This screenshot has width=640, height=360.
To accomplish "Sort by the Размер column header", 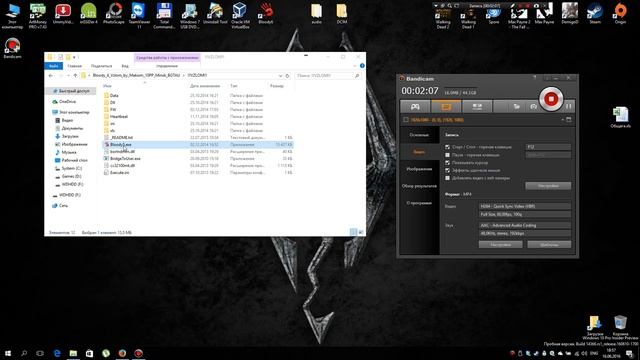I will tap(277, 86).
